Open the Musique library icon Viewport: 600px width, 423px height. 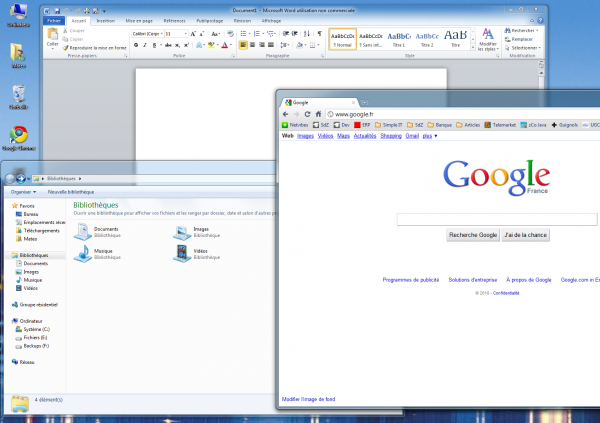82,253
